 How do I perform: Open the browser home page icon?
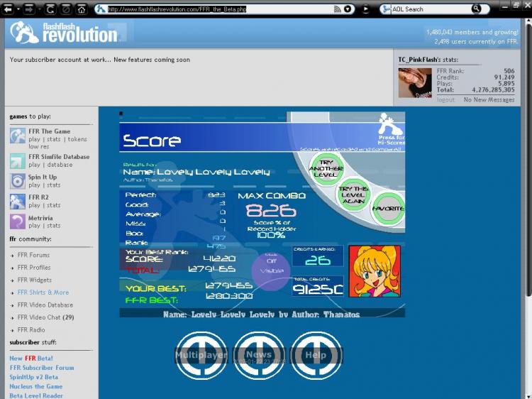82,9
